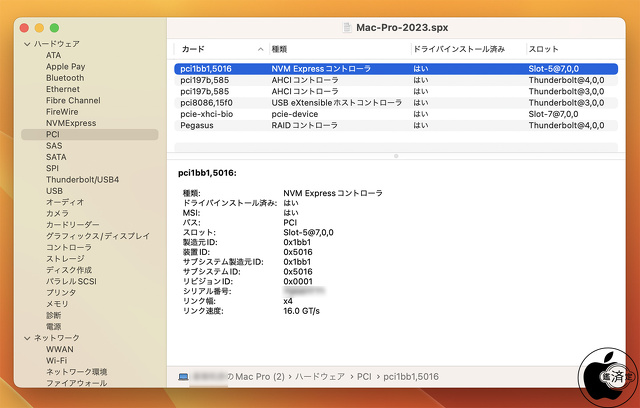640x408 pixels.
Task: Click the Mac-Pro-2023.spx window title
Action: [x=402, y=28]
